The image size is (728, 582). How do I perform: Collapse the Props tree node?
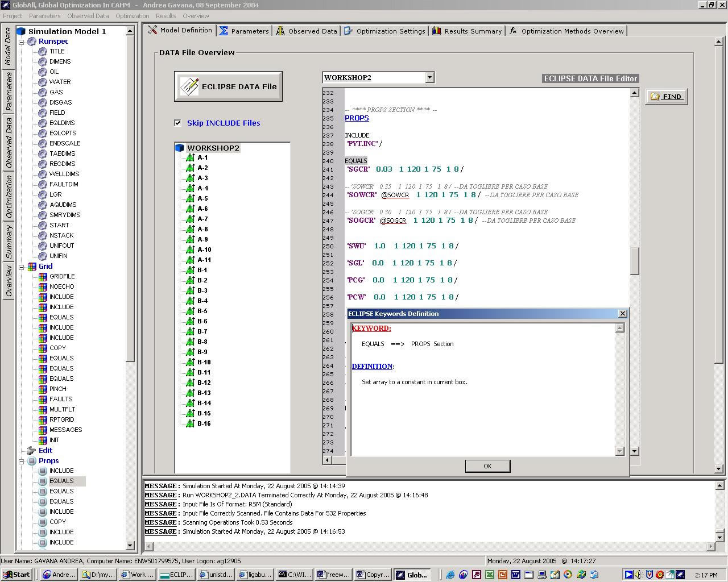(x=22, y=461)
